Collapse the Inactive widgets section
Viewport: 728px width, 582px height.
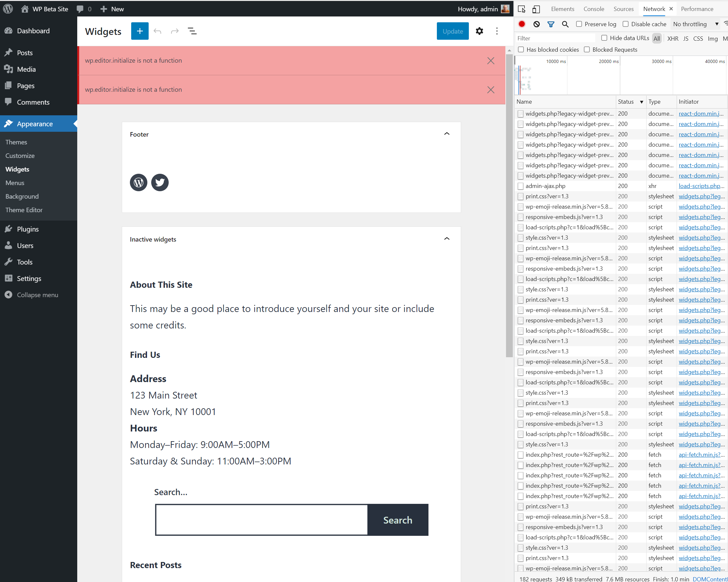tap(446, 239)
